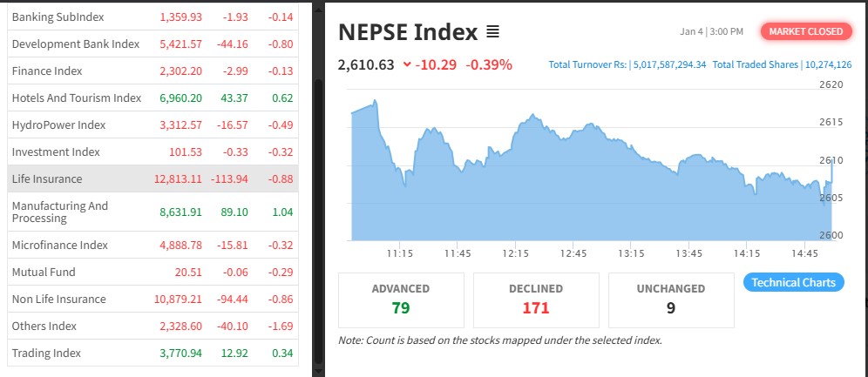Select the Banking SubIndex row

pyautogui.click(x=153, y=17)
